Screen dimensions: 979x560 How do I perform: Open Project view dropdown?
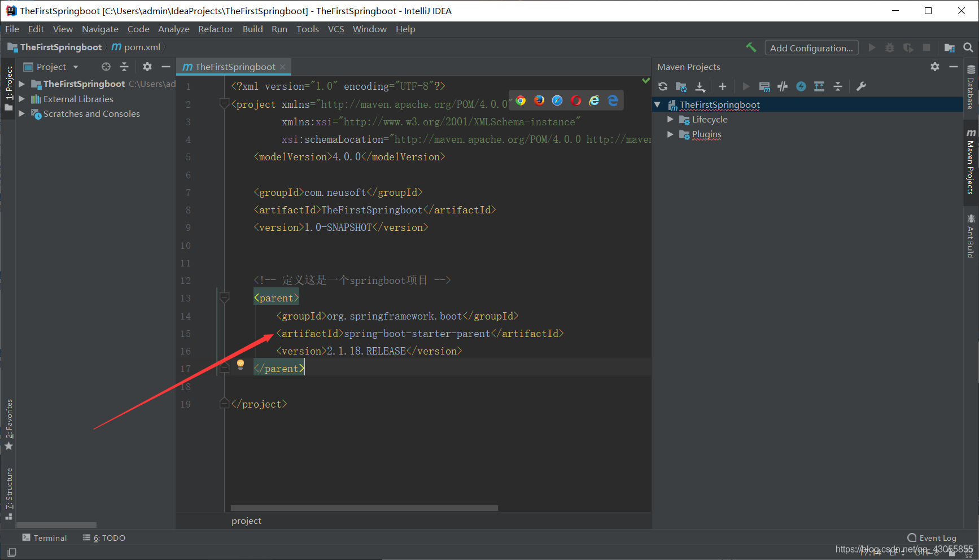tap(51, 67)
